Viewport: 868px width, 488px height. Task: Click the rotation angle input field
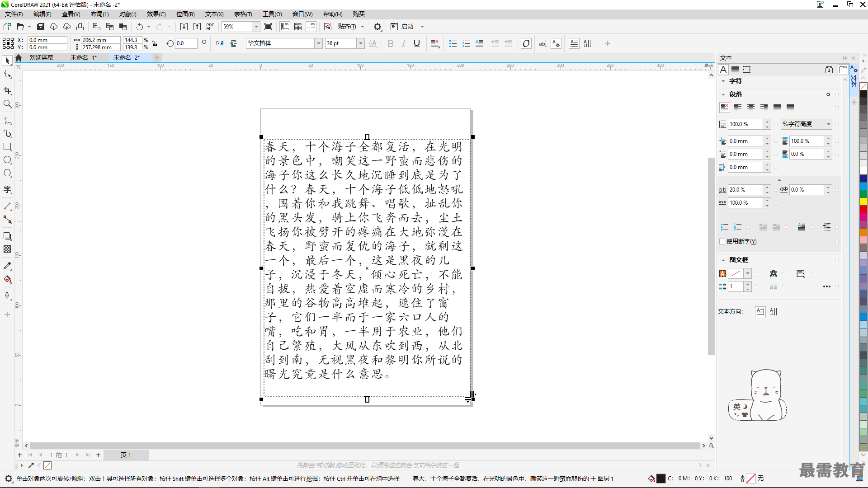pyautogui.click(x=186, y=43)
